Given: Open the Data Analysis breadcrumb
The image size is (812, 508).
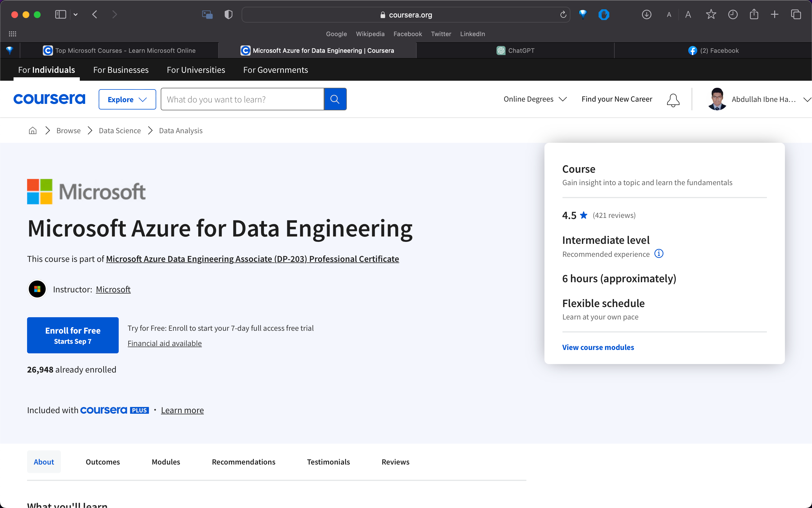Looking at the screenshot, I should point(180,130).
